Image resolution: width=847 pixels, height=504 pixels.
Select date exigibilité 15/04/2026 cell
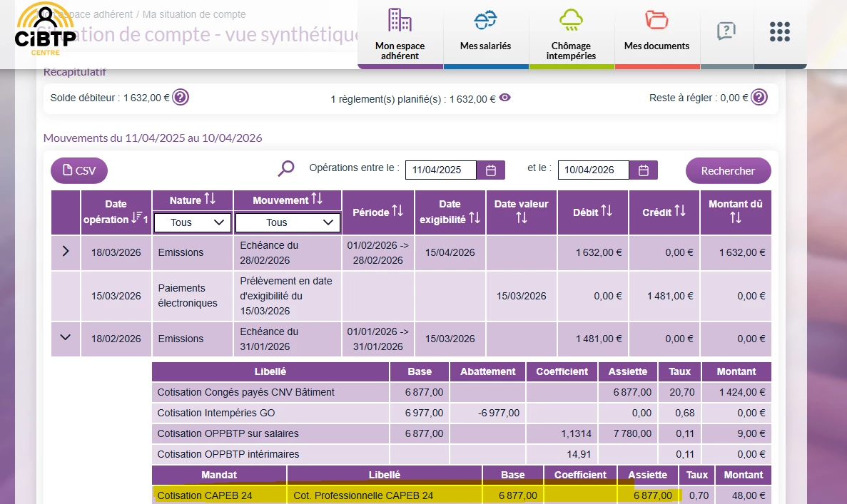[450, 252]
